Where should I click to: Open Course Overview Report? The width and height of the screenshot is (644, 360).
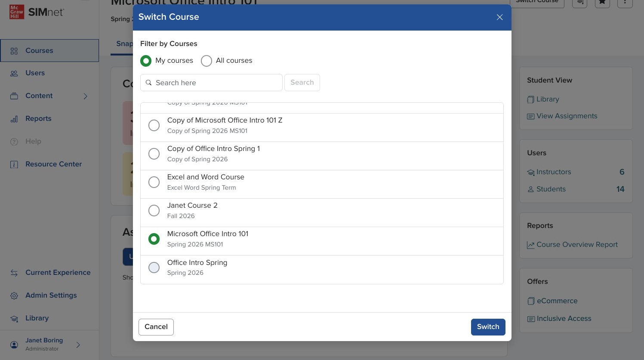[x=577, y=245]
